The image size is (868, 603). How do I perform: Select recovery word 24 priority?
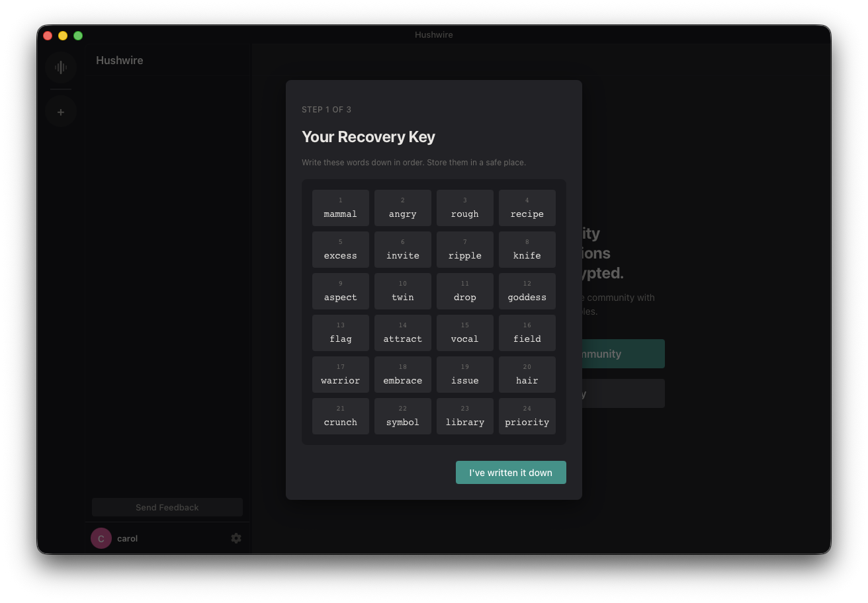(x=527, y=416)
